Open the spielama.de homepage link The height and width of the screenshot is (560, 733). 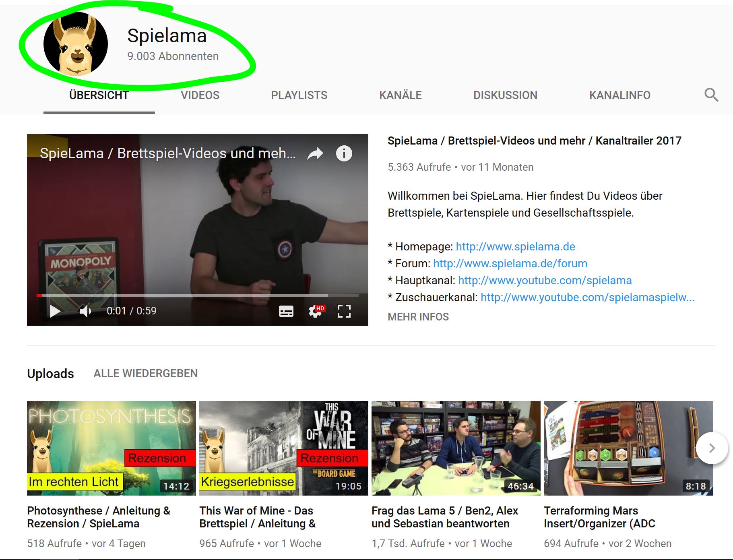[x=516, y=246]
